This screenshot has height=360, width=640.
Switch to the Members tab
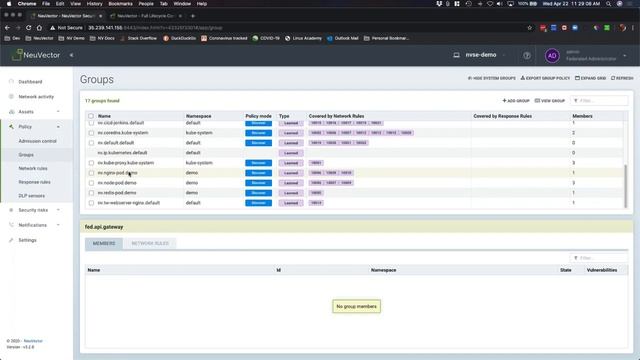pyautogui.click(x=104, y=244)
